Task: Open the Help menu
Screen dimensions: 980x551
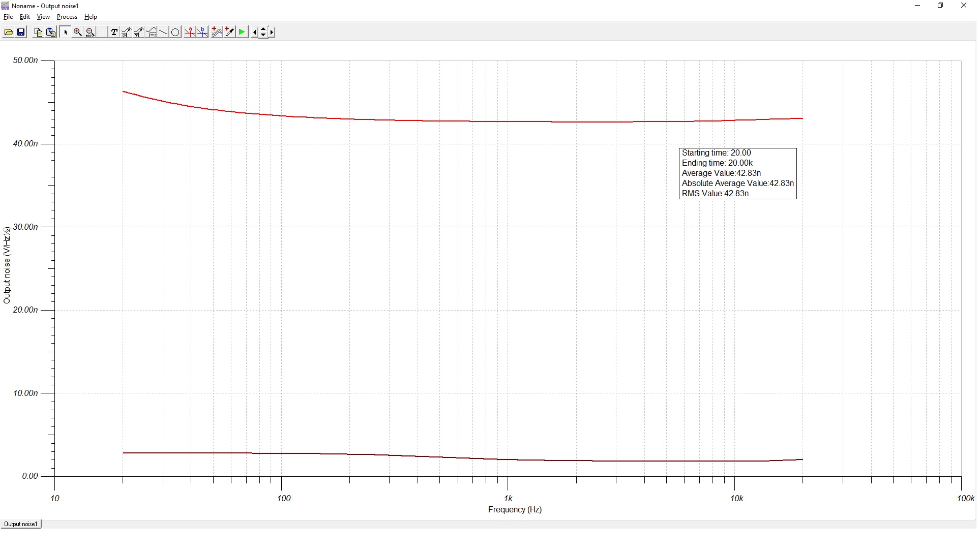Action: [x=91, y=17]
